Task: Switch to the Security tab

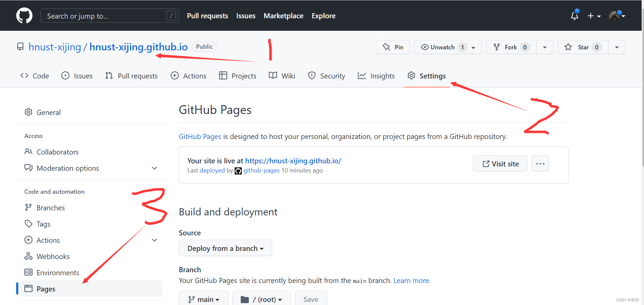Action: pos(327,76)
